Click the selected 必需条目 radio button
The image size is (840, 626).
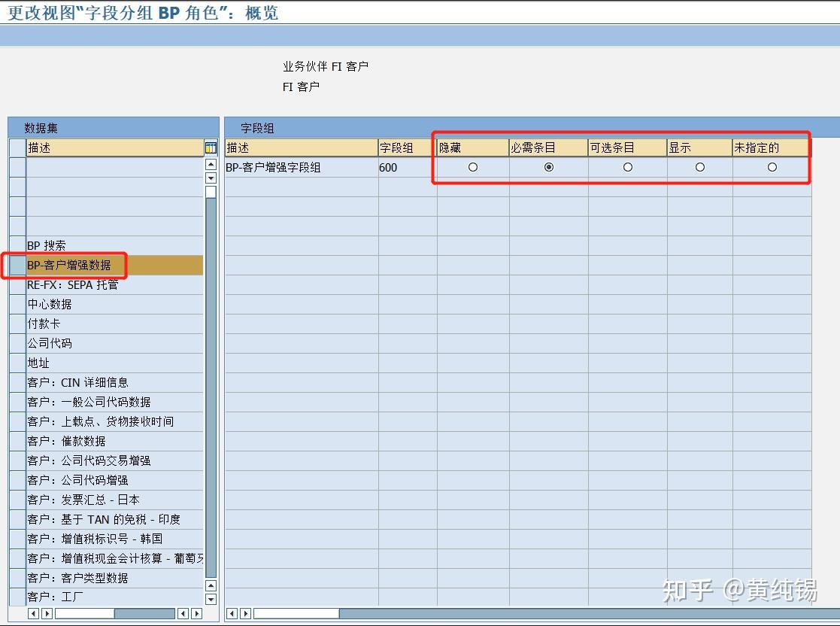[x=548, y=167]
